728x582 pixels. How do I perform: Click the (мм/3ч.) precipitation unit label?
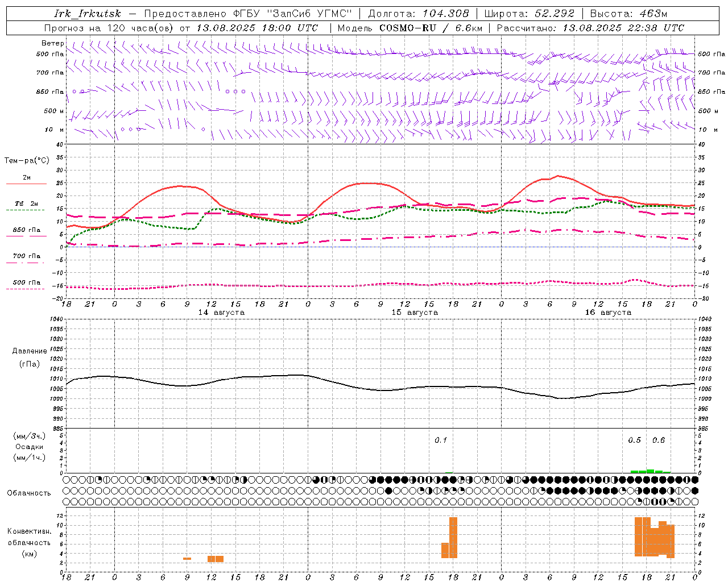pos(30,436)
